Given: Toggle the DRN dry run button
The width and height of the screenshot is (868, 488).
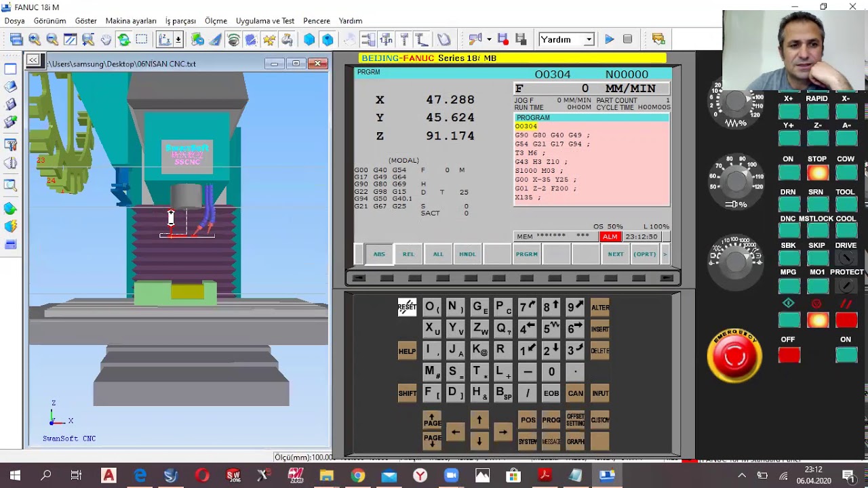Looking at the screenshot, I should [x=789, y=205].
